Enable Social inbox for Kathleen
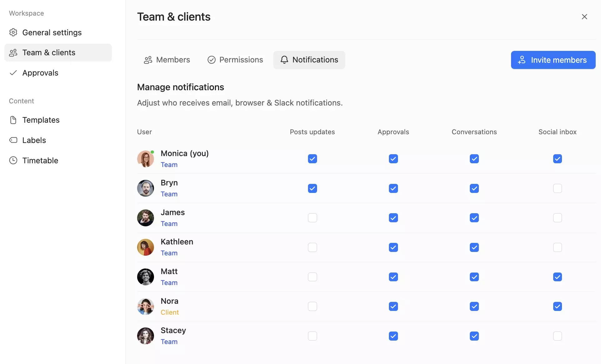Viewport: 601px width, 364px height. pyautogui.click(x=558, y=248)
